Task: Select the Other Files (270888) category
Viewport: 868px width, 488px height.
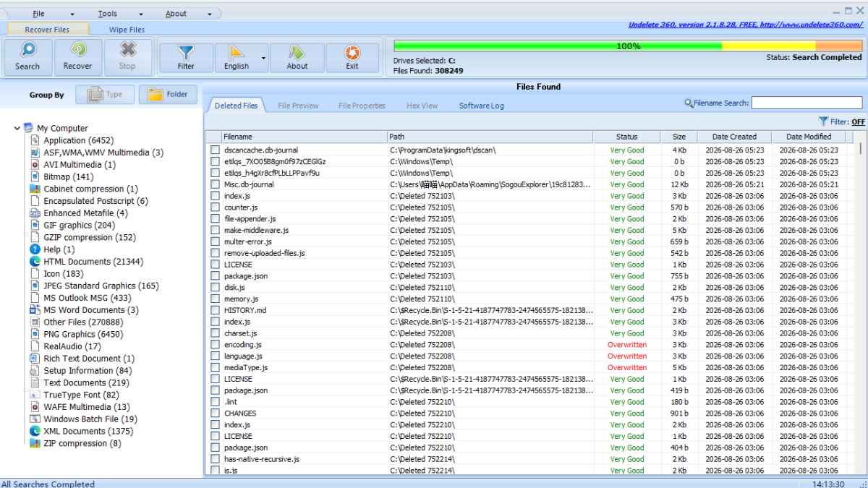Action: (83, 322)
